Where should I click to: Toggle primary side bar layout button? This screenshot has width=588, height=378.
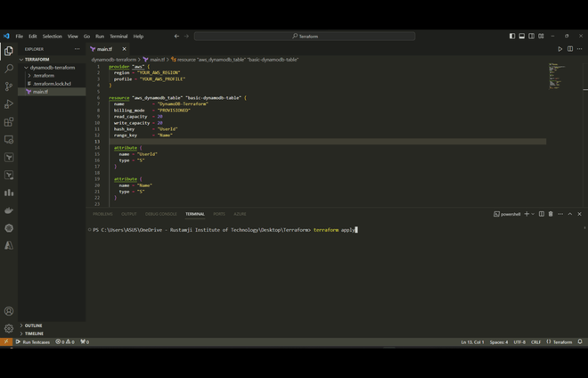pos(512,37)
